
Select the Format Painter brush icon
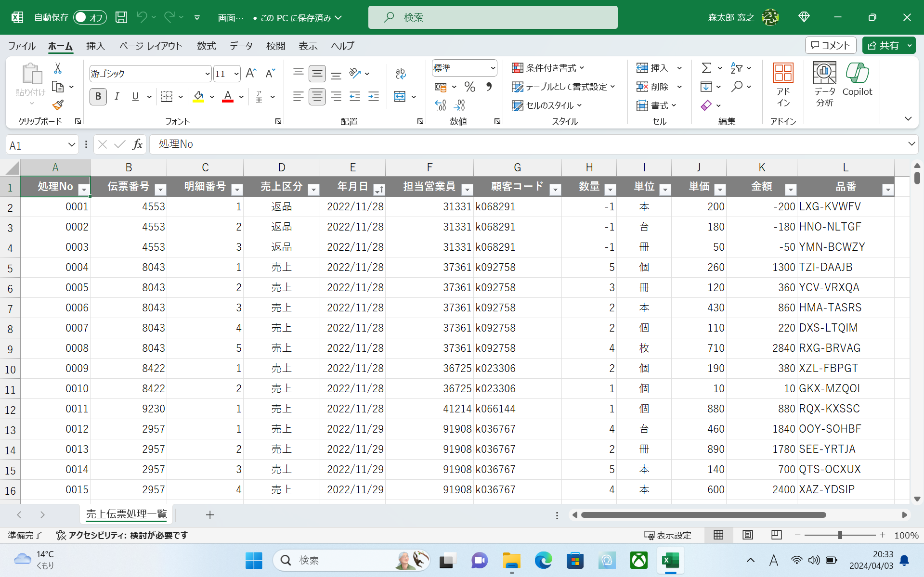click(58, 105)
